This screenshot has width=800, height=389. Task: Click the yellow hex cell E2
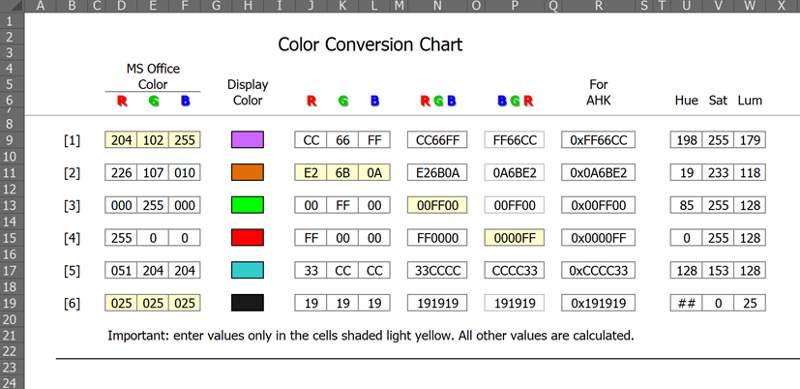[311, 173]
